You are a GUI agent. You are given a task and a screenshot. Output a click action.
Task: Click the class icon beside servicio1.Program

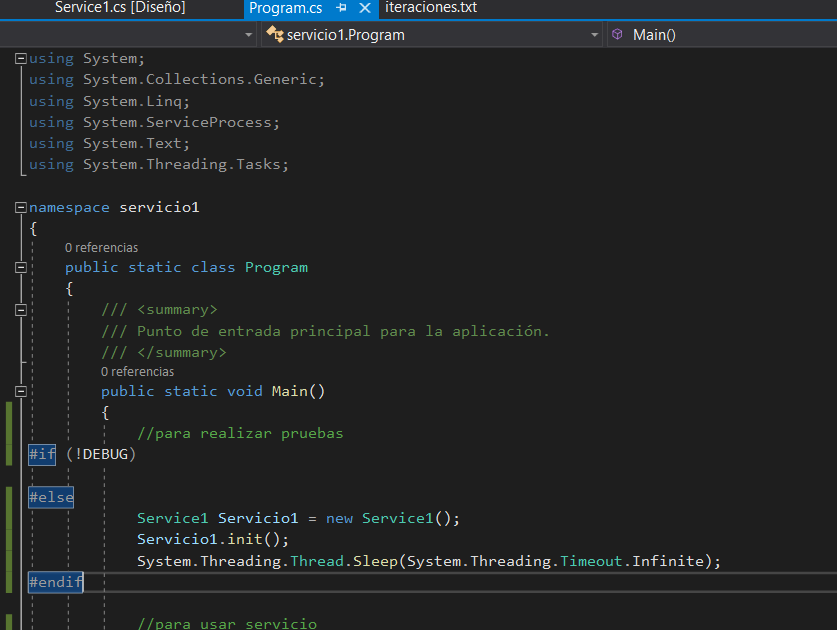[273, 34]
